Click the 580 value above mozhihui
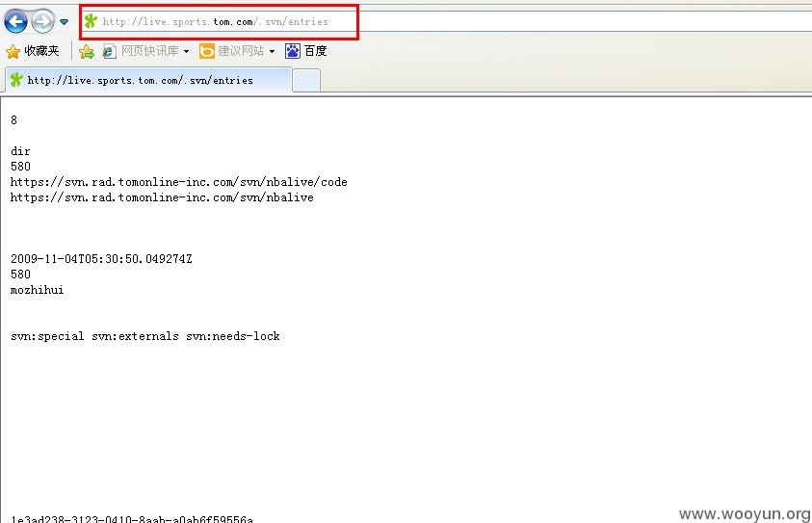 pyautogui.click(x=21, y=275)
